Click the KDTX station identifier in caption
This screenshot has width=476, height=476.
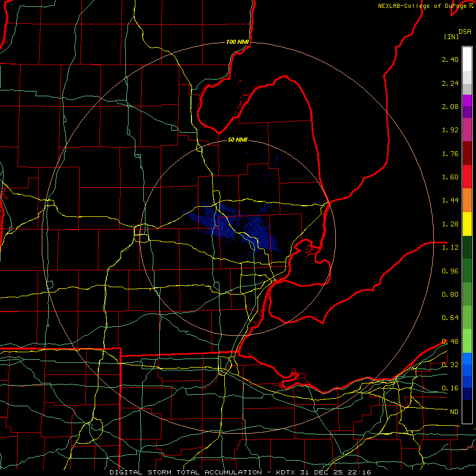click(286, 472)
